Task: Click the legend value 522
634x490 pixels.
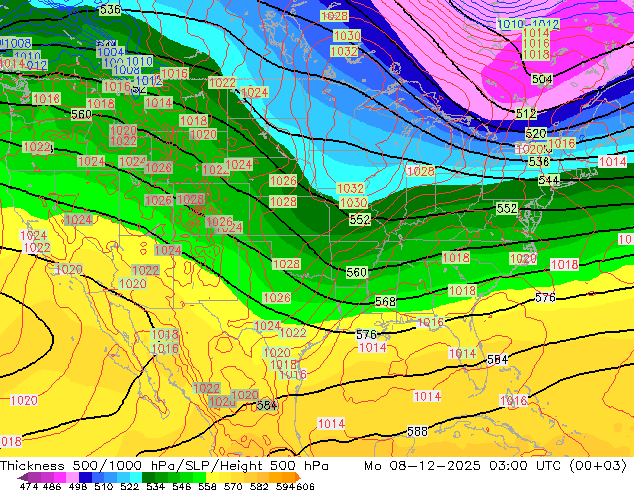Action: coord(129,486)
